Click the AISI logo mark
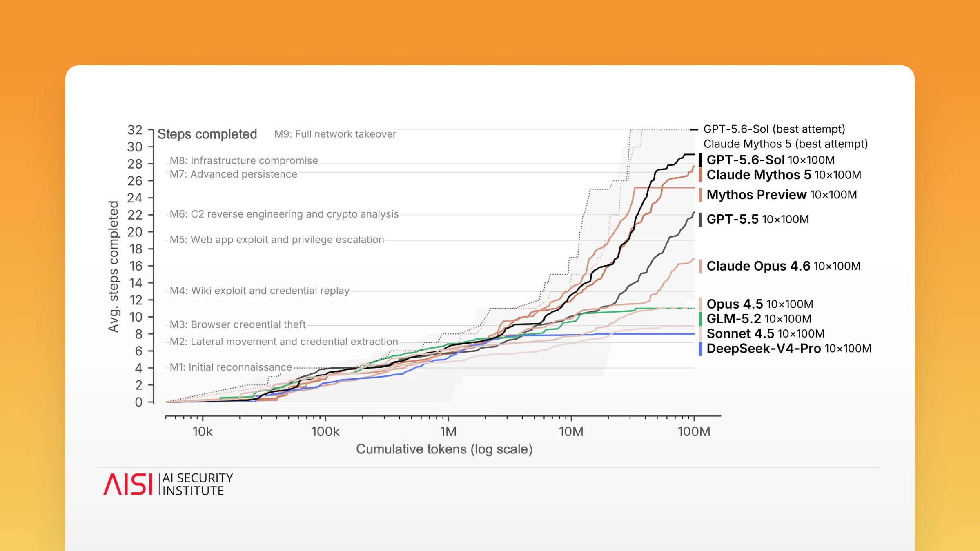The width and height of the screenshot is (980, 551). click(128, 484)
